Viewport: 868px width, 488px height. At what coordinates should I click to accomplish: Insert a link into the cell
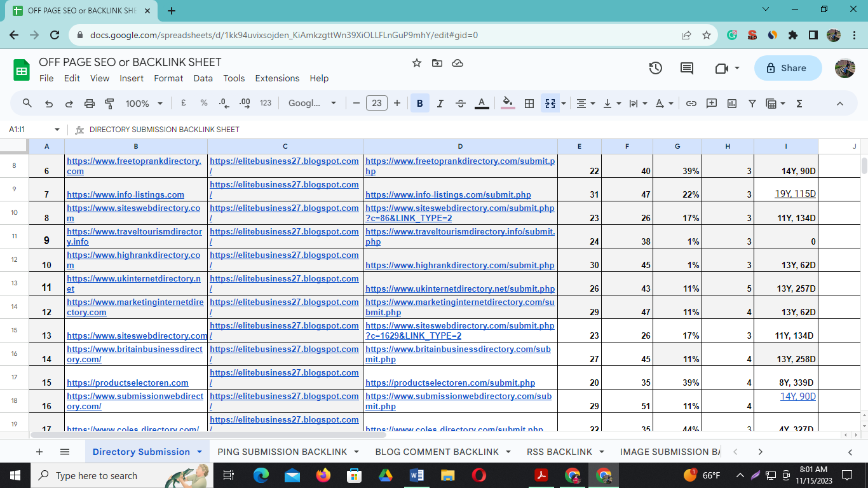[692, 102]
